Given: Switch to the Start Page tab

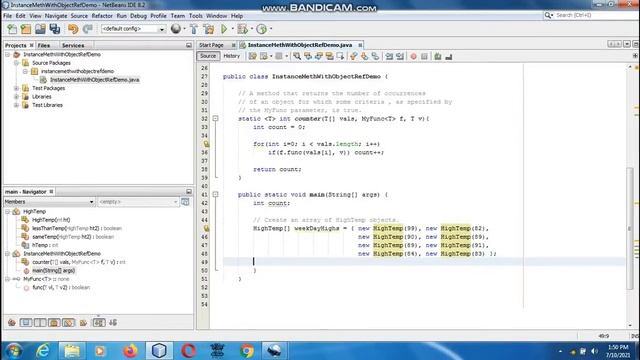Looking at the screenshot, I should (211, 45).
